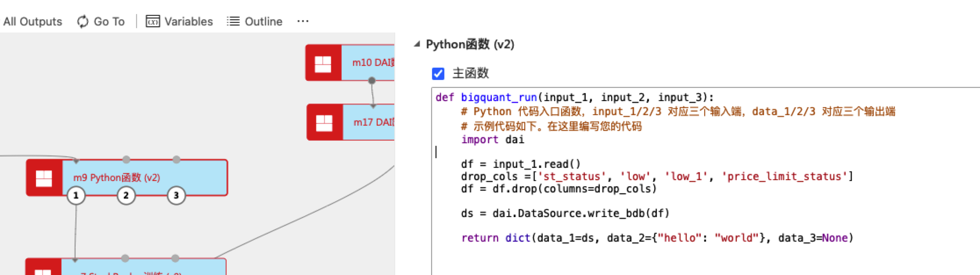Collapse the Python函数 (v2) section
This screenshot has width=980, height=275.
[x=417, y=44]
